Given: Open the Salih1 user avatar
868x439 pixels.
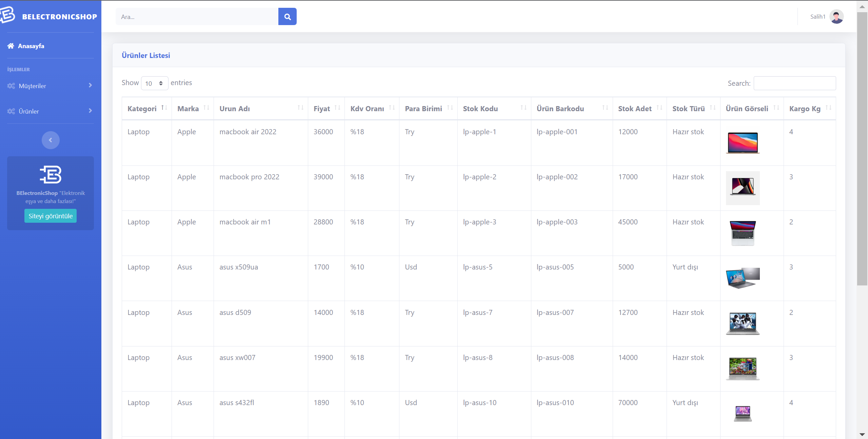Looking at the screenshot, I should click(x=836, y=17).
